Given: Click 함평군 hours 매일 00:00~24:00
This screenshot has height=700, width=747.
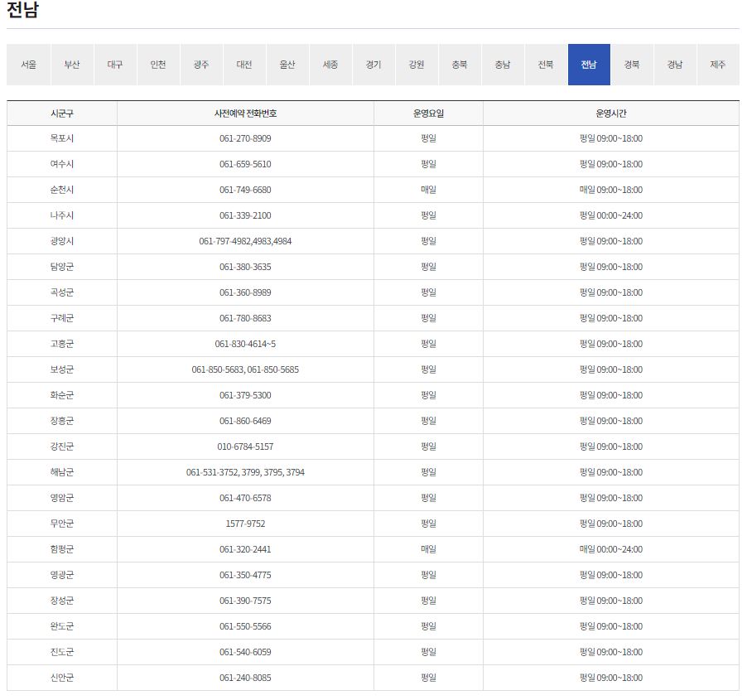Looking at the screenshot, I should point(610,550).
